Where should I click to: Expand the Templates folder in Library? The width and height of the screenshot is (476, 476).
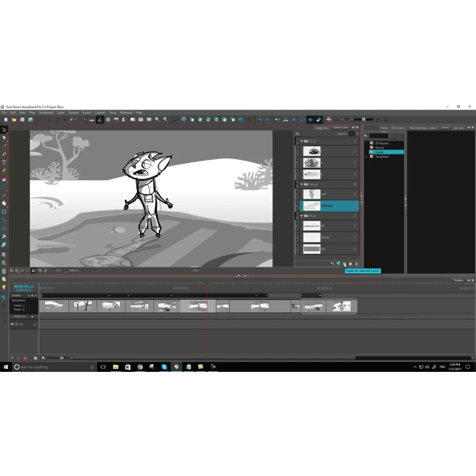coord(367,156)
